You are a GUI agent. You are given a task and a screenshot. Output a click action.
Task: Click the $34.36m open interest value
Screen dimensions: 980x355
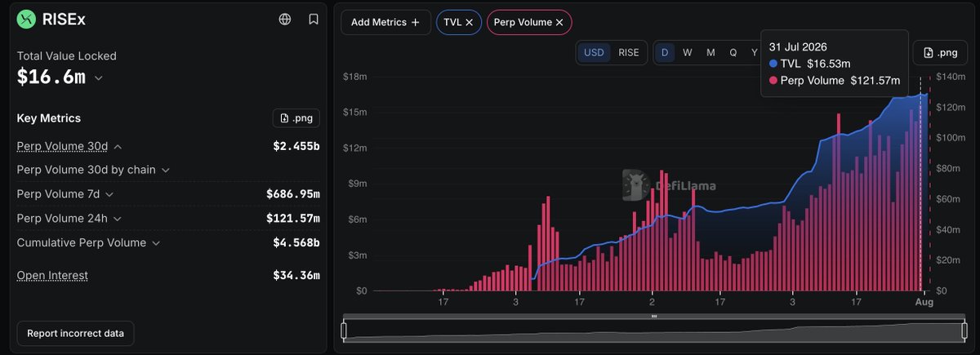pyautogui.click(x=296, y=275)
